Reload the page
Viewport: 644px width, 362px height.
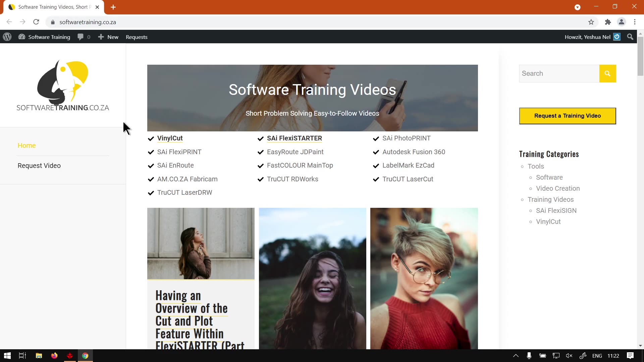click(36, 22)
